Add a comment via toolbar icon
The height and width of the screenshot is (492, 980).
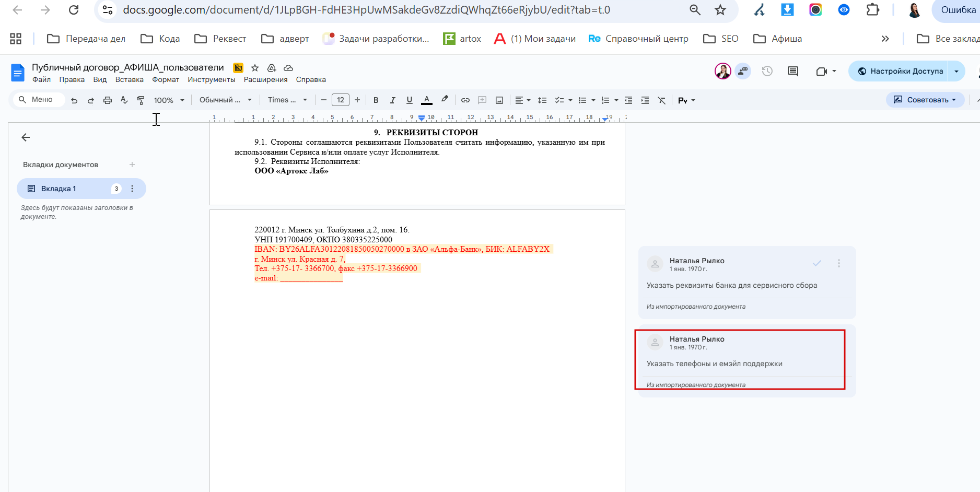(482, 100)
